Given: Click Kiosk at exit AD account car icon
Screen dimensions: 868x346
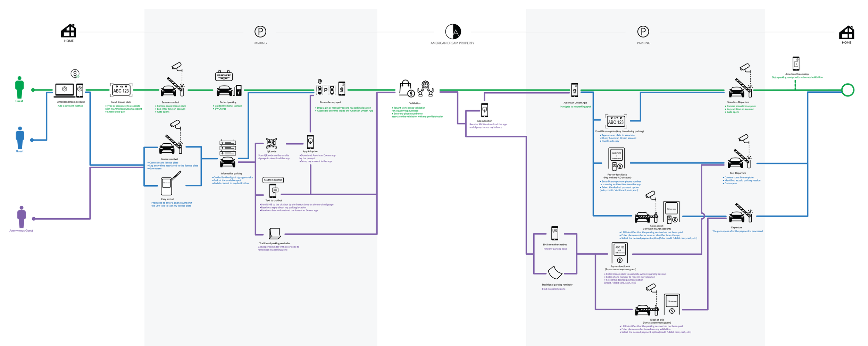Looking at the screenshot, I should 646,217.
